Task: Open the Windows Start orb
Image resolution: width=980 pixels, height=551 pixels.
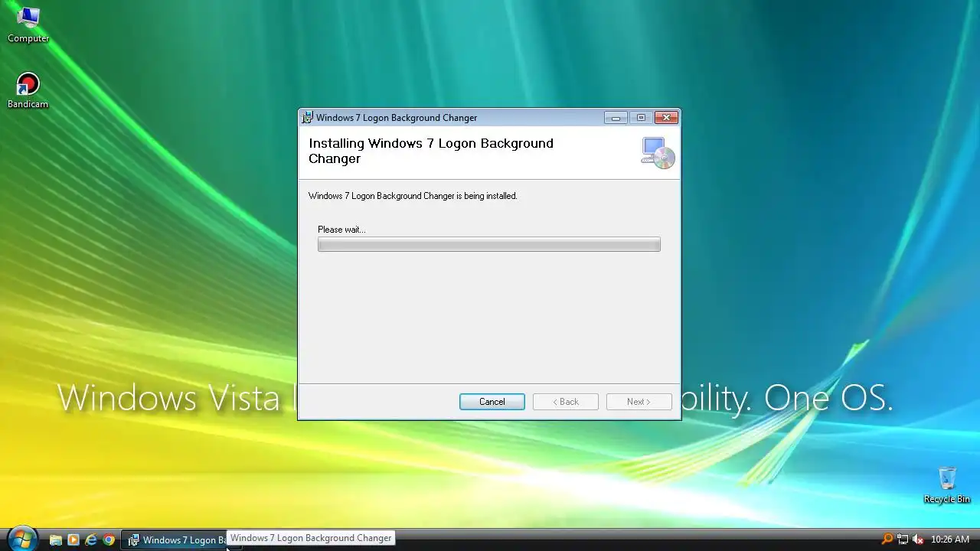Action: pos(21,538)
